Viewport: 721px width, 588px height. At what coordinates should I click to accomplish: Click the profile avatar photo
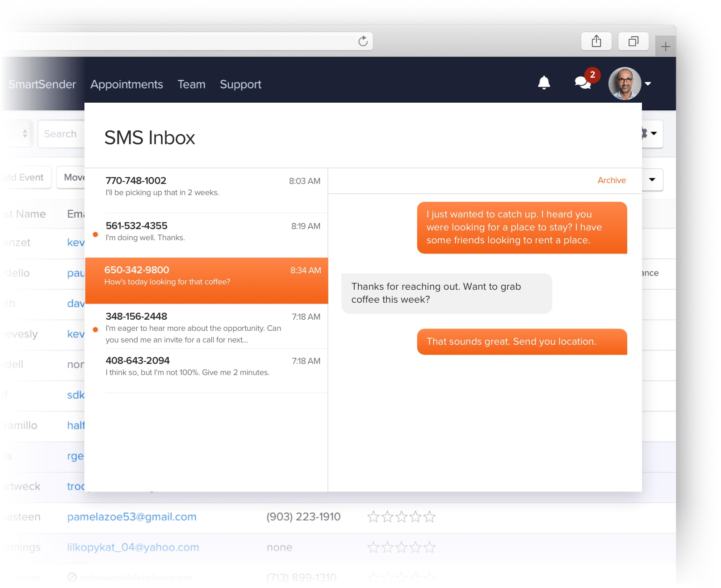pos(625,83)
